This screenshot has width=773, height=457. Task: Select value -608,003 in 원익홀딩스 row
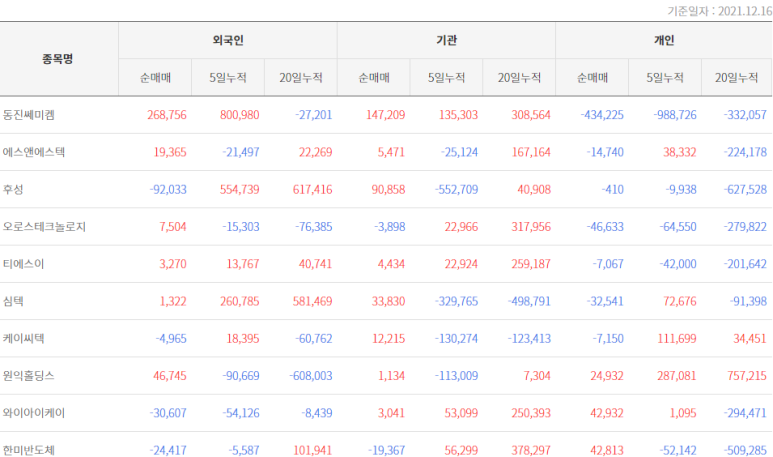point(311,376)
